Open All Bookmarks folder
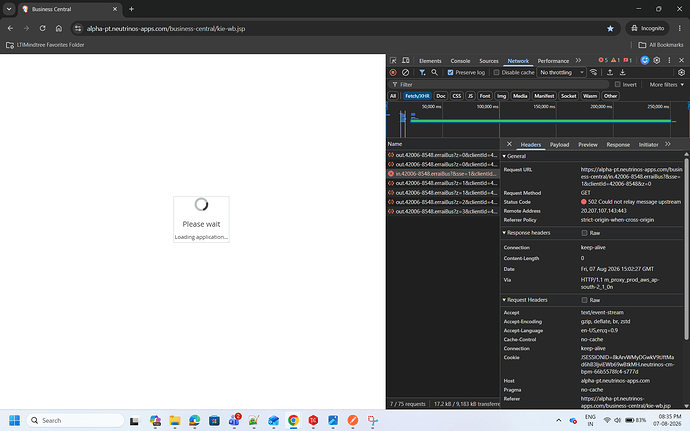 661,45
